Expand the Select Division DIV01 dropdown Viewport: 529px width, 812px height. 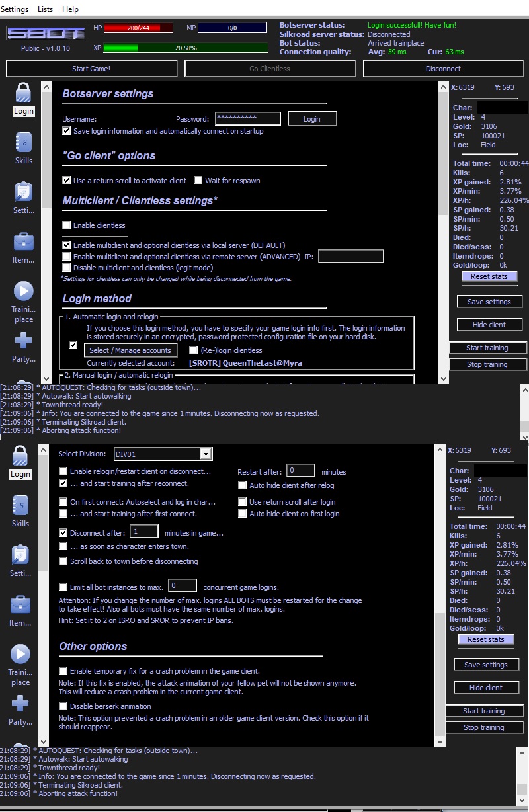pos(206,454)
